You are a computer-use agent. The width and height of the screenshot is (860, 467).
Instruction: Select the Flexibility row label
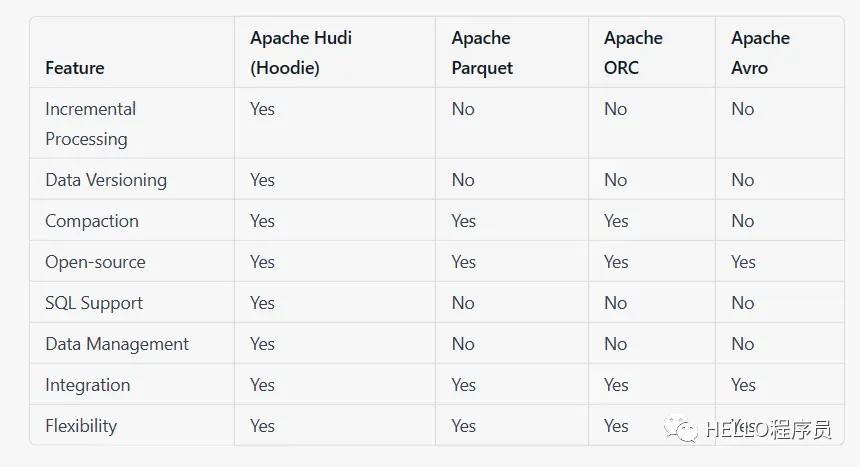81,426
